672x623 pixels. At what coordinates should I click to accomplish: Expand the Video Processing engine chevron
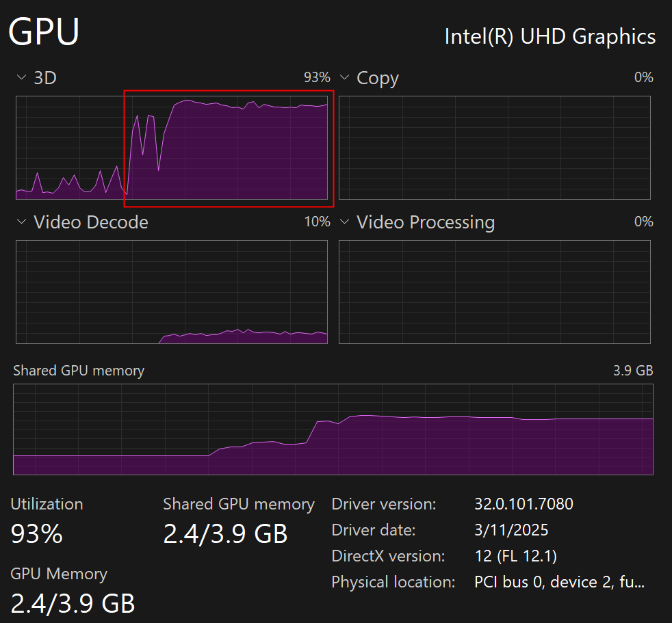(x=344, y=222)
